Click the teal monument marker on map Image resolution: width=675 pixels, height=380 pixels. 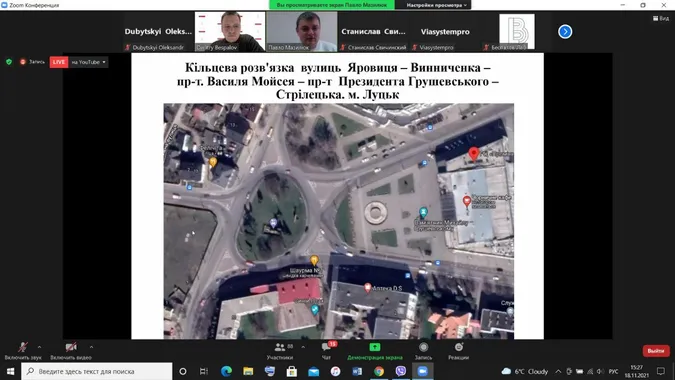tap(423, 212)
